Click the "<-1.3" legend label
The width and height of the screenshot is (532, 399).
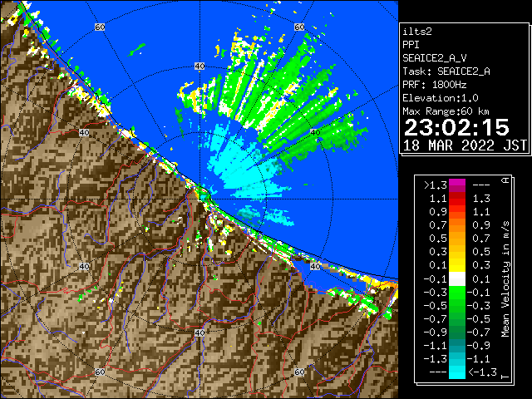482,372
